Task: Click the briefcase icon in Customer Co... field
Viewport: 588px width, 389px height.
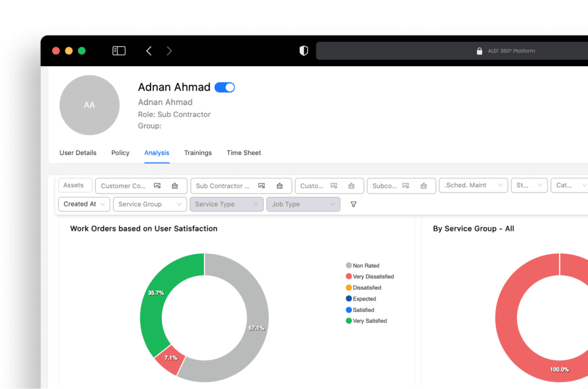Action: click(175, 186)
